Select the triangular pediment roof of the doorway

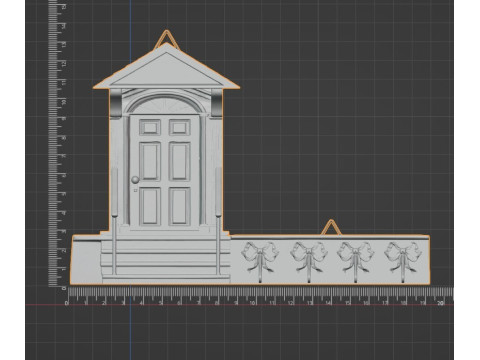(x=166, y=67)
